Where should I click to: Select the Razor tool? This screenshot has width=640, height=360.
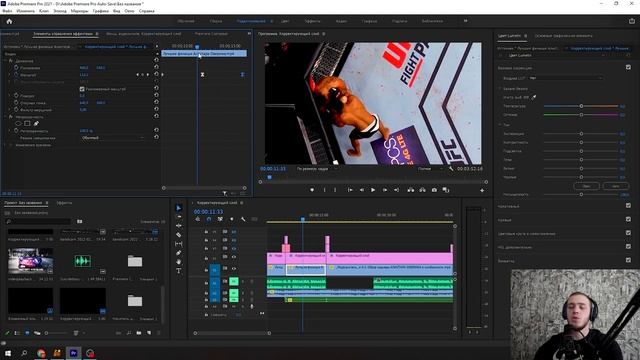coord(178,235)
